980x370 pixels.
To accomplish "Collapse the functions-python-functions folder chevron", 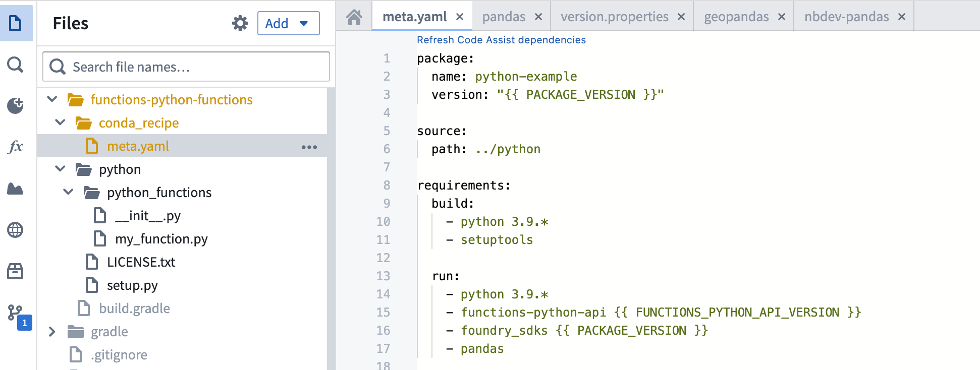I will 52,99.
